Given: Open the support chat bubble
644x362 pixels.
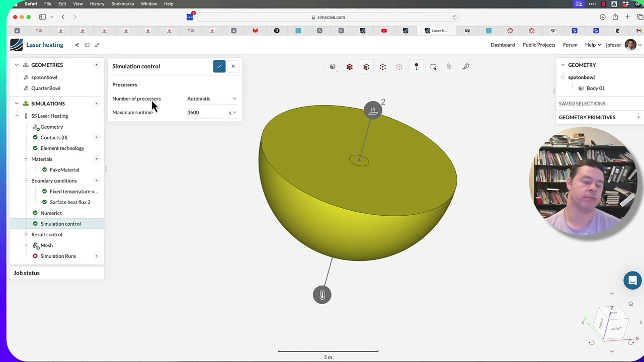Looking at the screenshot, I should click(632, 281).
